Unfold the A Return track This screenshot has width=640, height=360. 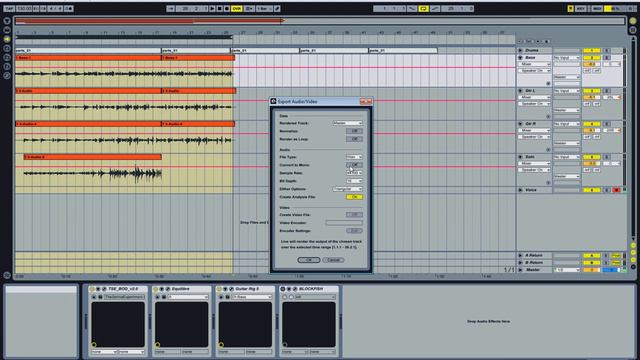(520, 256)
